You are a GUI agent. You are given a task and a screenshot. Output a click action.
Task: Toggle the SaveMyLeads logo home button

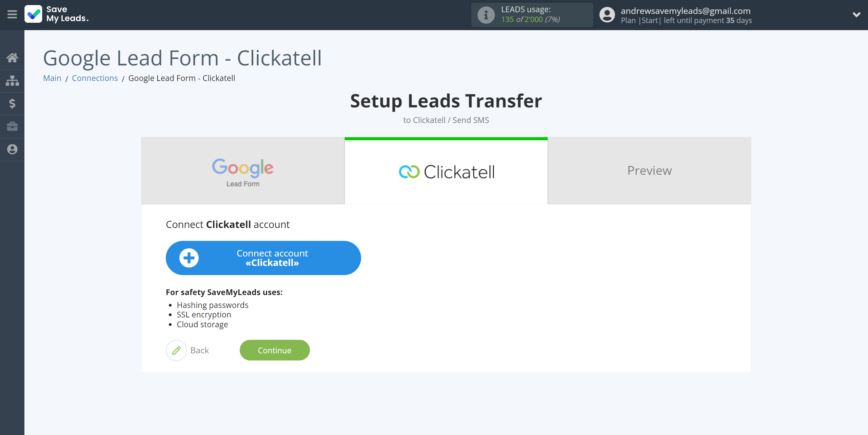click(x=56, y=15)
